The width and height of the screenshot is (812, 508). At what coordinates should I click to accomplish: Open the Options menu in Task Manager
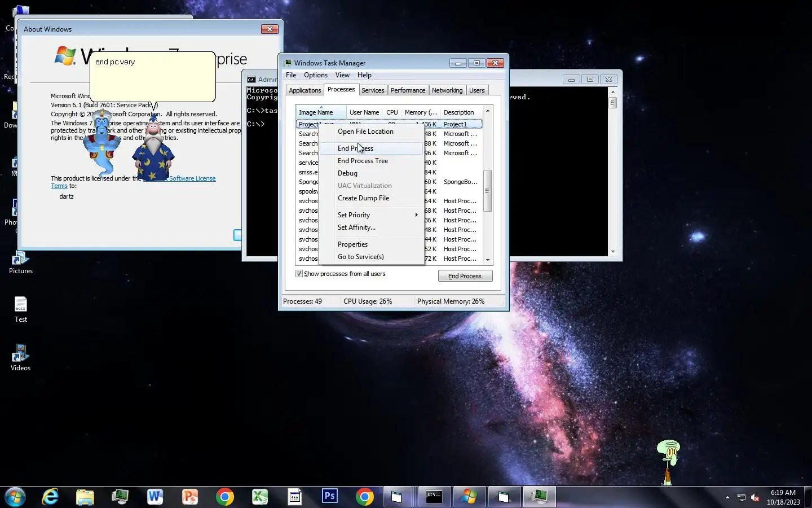pos(316,75)
